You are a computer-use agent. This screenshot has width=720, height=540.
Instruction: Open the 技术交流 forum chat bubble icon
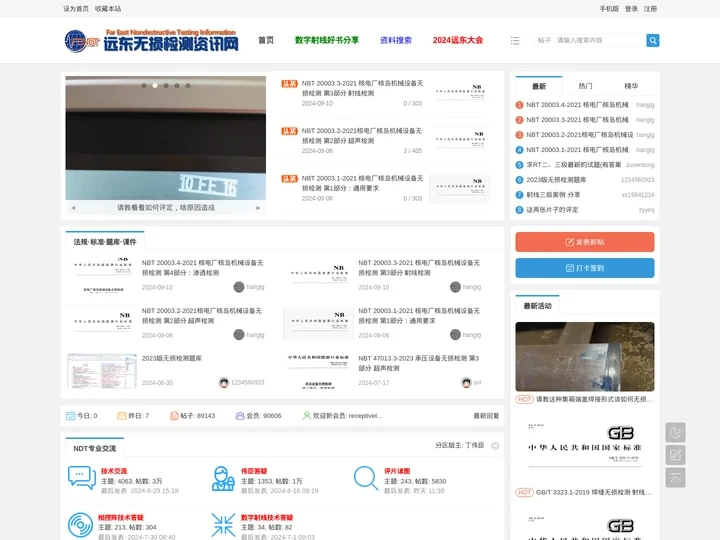(x=82, y=478)
